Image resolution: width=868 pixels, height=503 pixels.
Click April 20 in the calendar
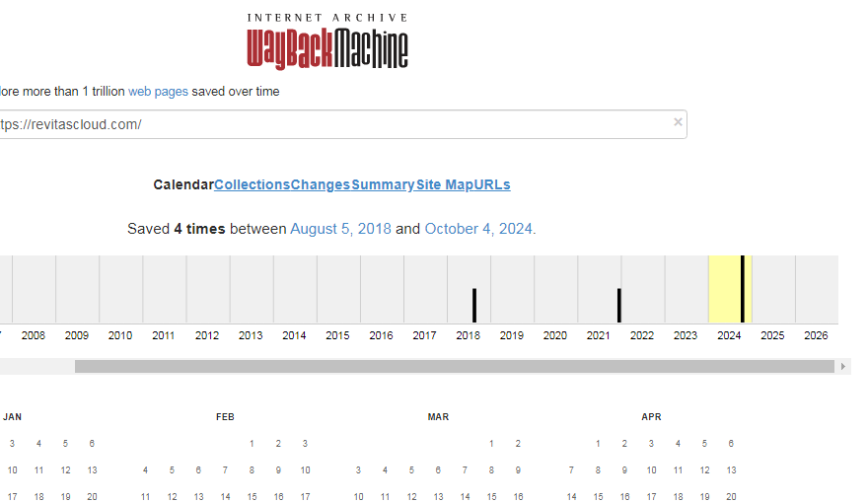pyautogui.click(x=731, y=496)
